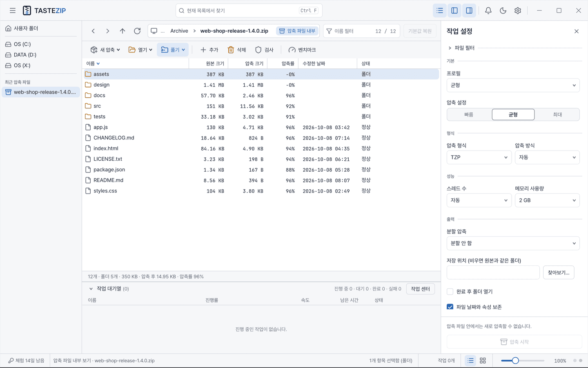
Task: Open 스레드 수 dropdown
Action: pos(479,200)
